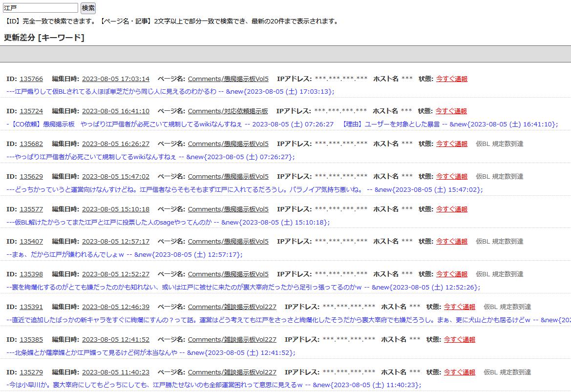The image size is (571, 392).
Task: Open entry ID 135724
Action: (31, 111)
